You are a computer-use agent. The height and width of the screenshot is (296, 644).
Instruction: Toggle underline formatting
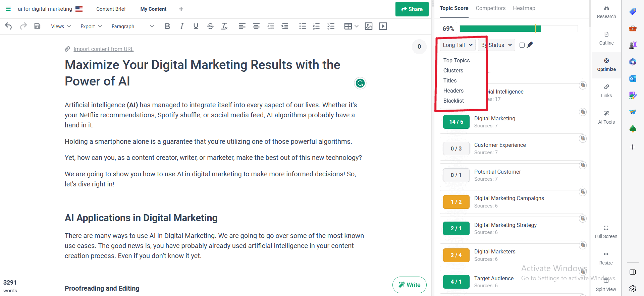(196, 26)
